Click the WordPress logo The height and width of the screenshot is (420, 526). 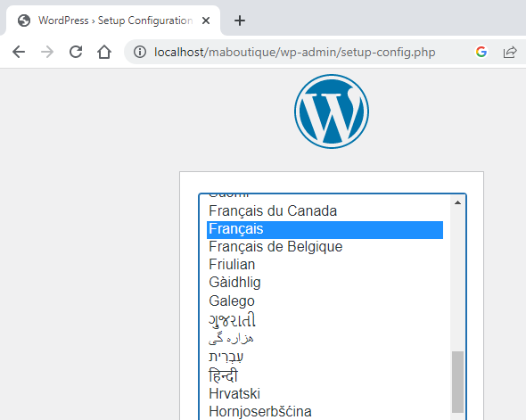332,111
